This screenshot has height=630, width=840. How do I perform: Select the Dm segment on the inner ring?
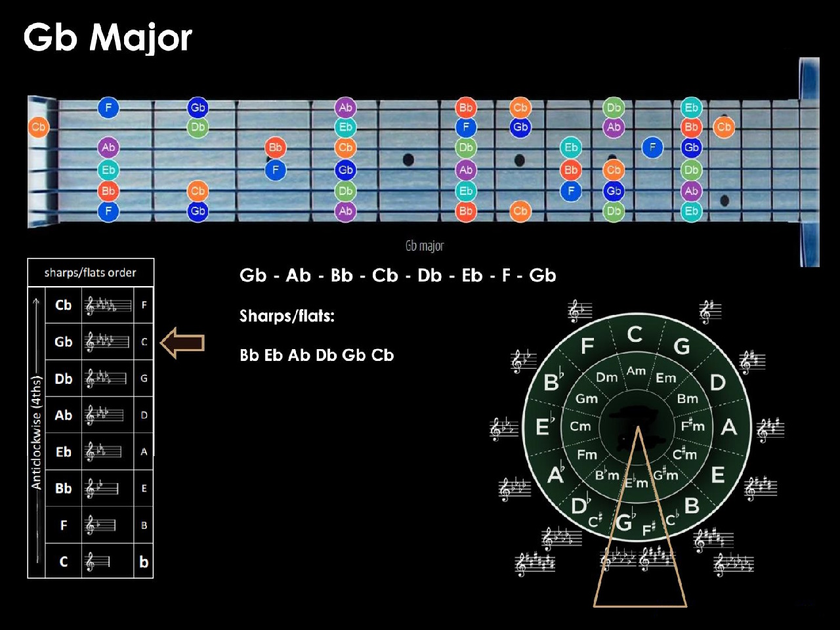pos(607,377)
